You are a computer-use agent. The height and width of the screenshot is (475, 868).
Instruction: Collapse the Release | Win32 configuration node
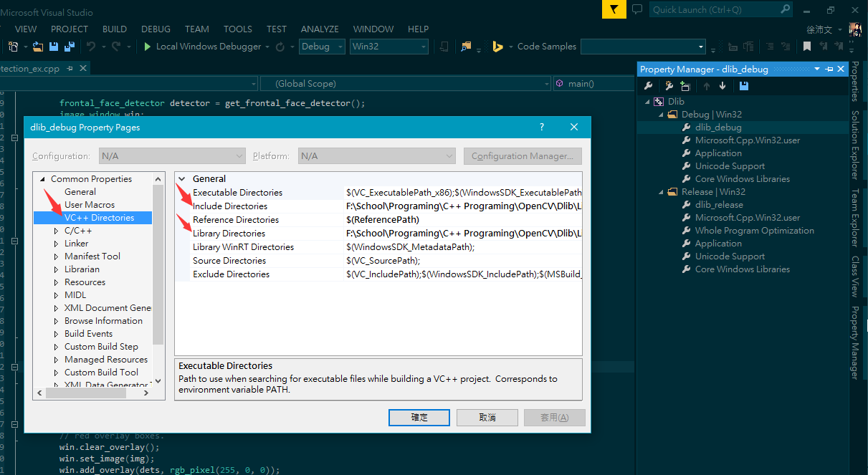662,192
